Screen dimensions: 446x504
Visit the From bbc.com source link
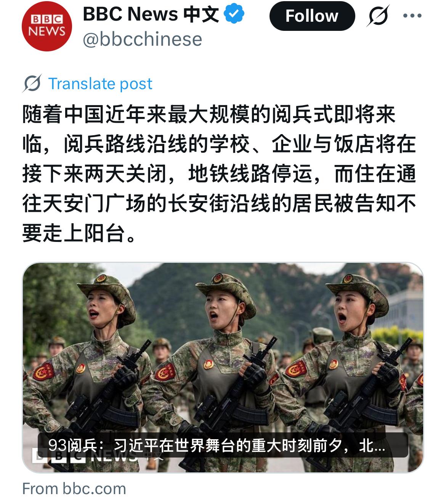coord(74,488)
